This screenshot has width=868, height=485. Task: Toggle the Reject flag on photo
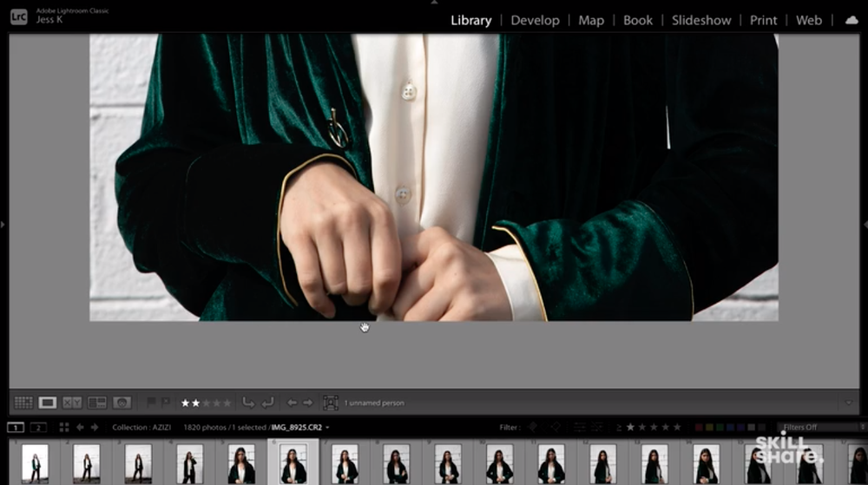click(167, 403)
